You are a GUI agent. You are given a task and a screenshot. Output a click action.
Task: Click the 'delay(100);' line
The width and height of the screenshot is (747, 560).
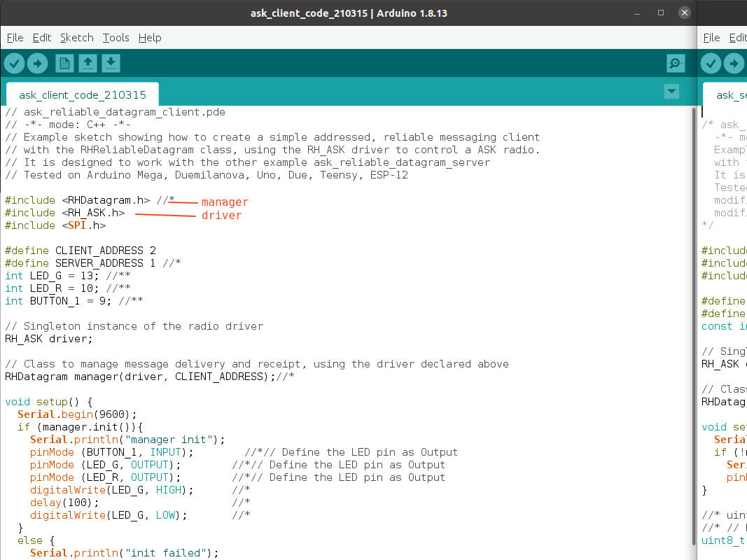64,503
